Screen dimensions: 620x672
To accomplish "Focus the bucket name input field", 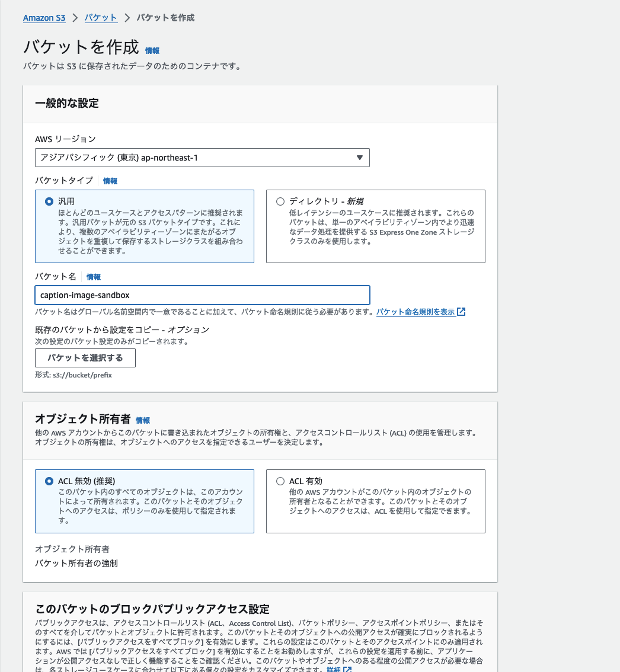I will point(202,295).
